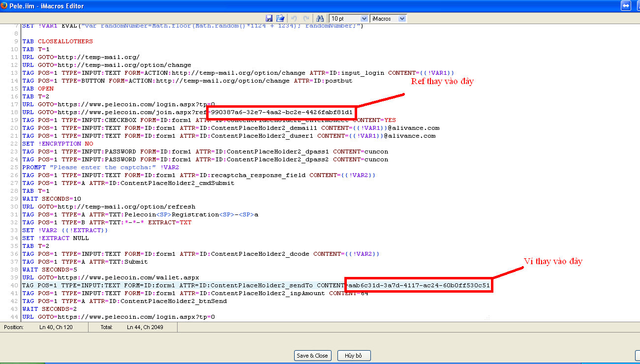640x364 pixels.
Task: Click the ContentPlaceHolder2_btnSend TAG line
Action: [x=124, y=301]
